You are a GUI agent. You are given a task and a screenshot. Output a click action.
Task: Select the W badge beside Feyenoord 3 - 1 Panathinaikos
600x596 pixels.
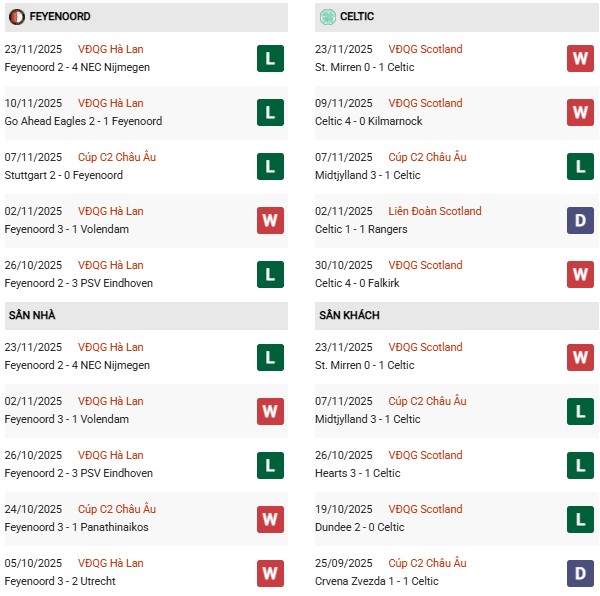pos(270,518)
